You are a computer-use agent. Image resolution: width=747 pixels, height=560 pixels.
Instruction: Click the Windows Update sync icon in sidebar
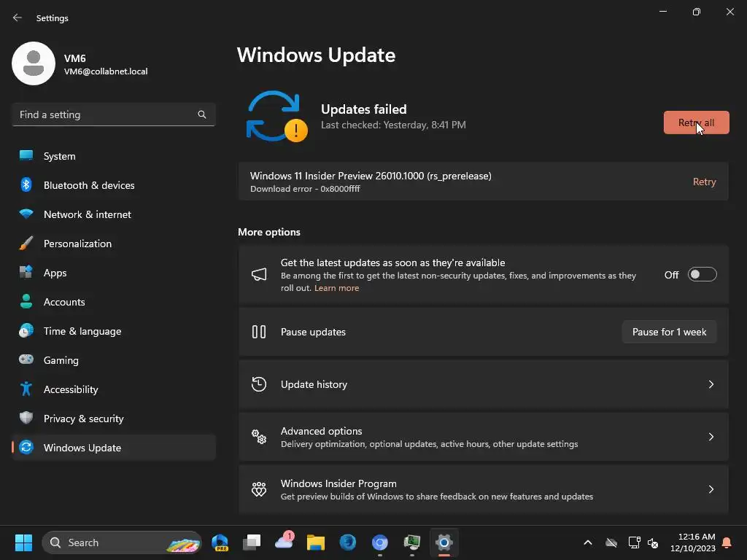[x=26, y=447]
